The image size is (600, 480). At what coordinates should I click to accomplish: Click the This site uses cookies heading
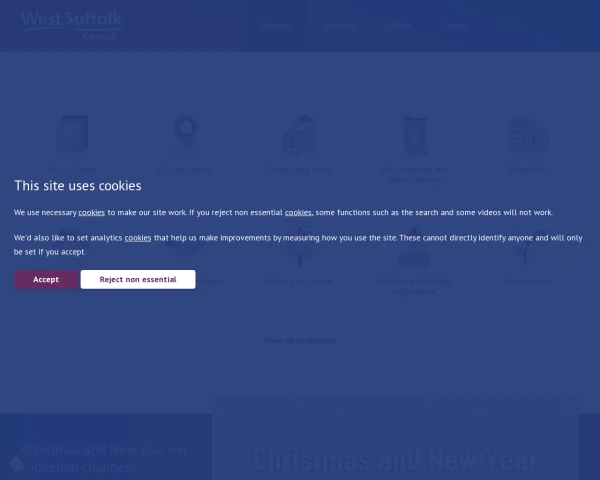pyautogui.click(x=78, y=185)
